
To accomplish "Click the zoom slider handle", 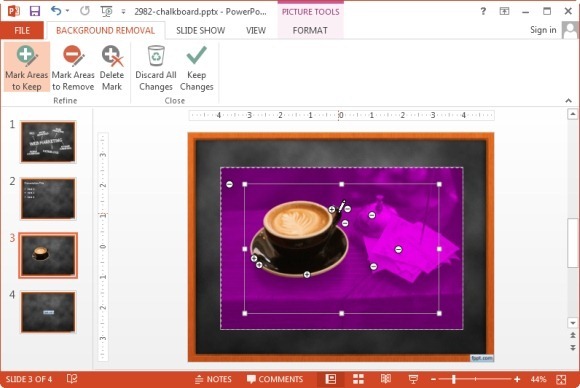I will pos(454,379).
